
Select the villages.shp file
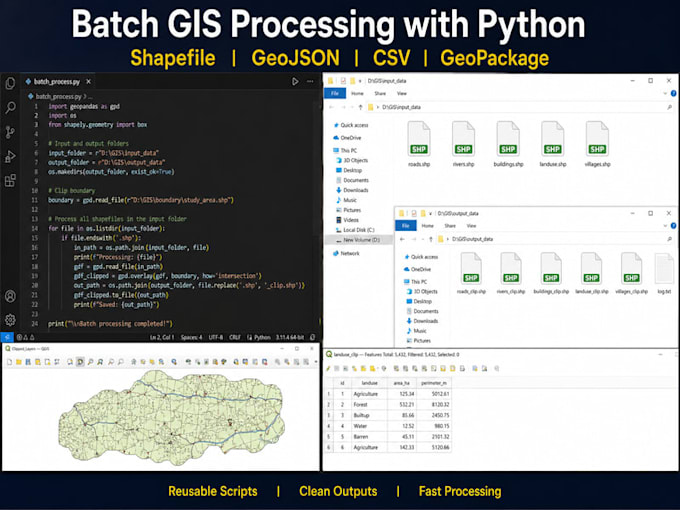(x=598, y=144)
